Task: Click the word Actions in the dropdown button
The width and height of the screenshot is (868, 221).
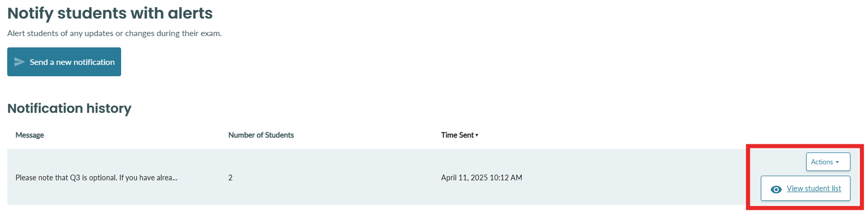Action: coord(822,162)
